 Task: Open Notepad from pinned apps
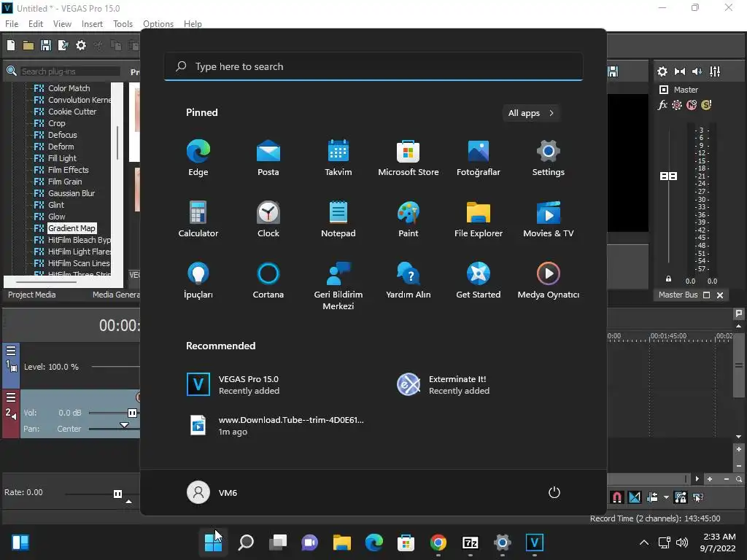pyautogui.click(x=338, y=219)
